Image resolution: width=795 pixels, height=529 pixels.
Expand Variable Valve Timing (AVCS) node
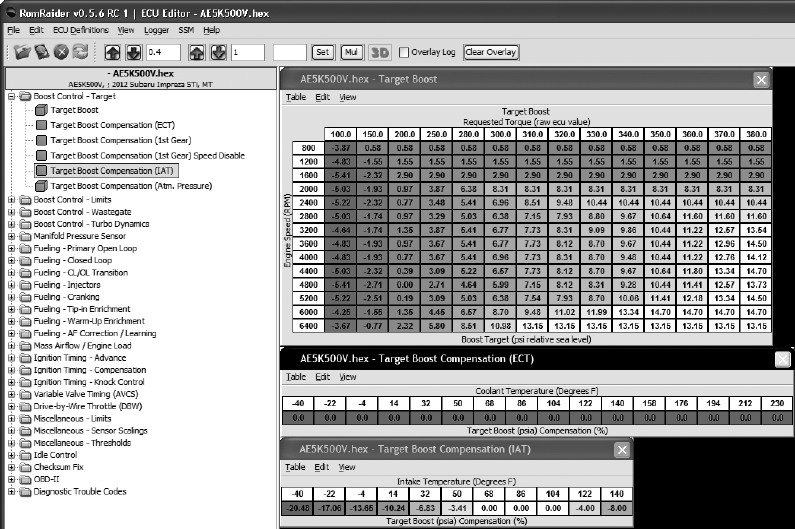pos(12,395)
